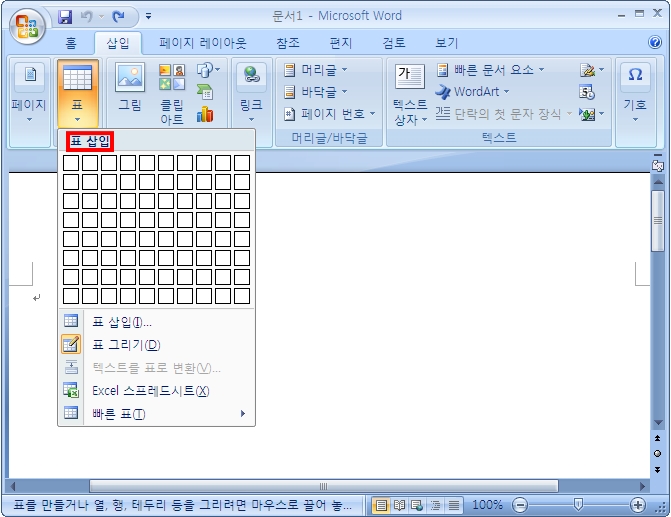Save document via Quick Access toolbar

point(66,17)
